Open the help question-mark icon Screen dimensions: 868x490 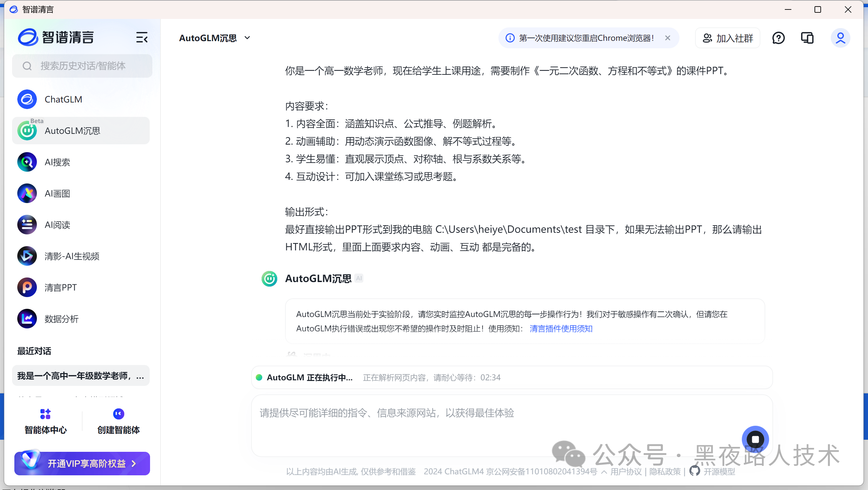778,38
